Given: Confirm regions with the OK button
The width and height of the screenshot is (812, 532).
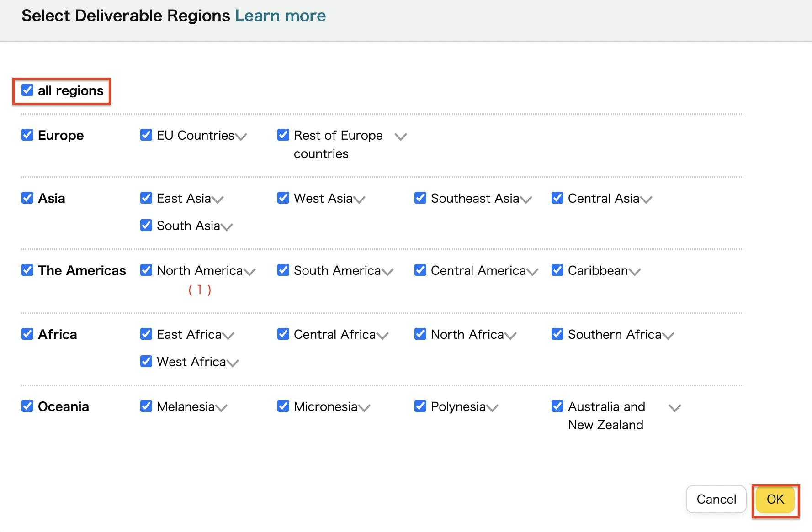Looking at the screenshot, I should [775, 499].
